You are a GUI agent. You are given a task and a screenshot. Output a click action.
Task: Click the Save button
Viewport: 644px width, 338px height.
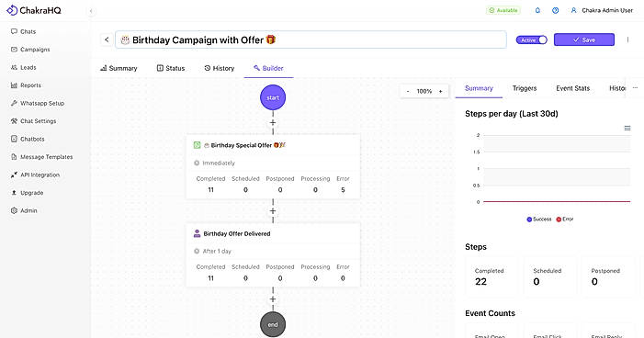pyautogui.click(x=584, y=39)
